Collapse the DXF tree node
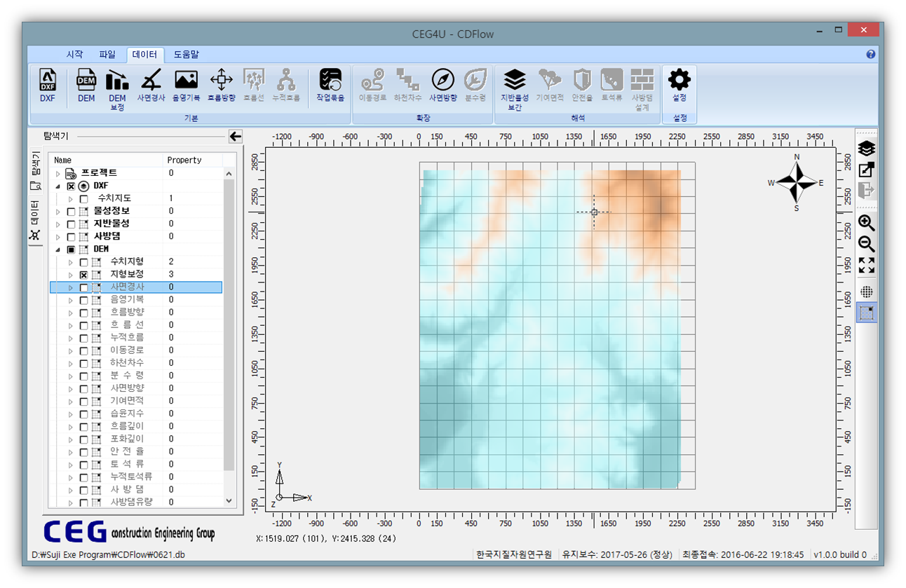 pyautogui.click(x=58, y=186)
